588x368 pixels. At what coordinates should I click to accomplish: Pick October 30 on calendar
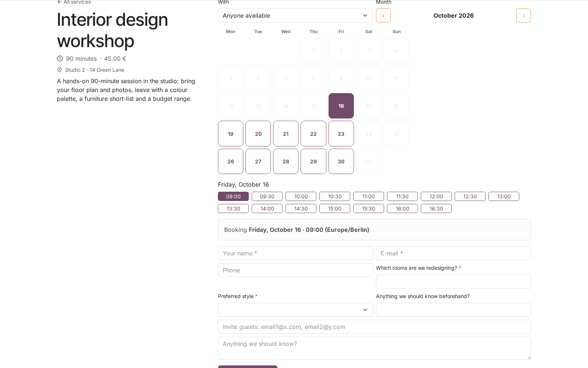coord(341,161)
